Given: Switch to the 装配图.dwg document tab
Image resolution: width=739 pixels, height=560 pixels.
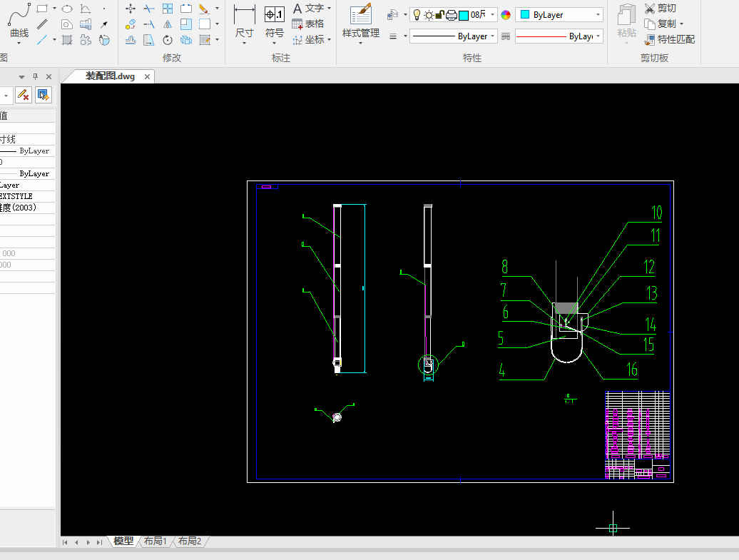Looking at the screenshot, I should [x=110, y=76].
